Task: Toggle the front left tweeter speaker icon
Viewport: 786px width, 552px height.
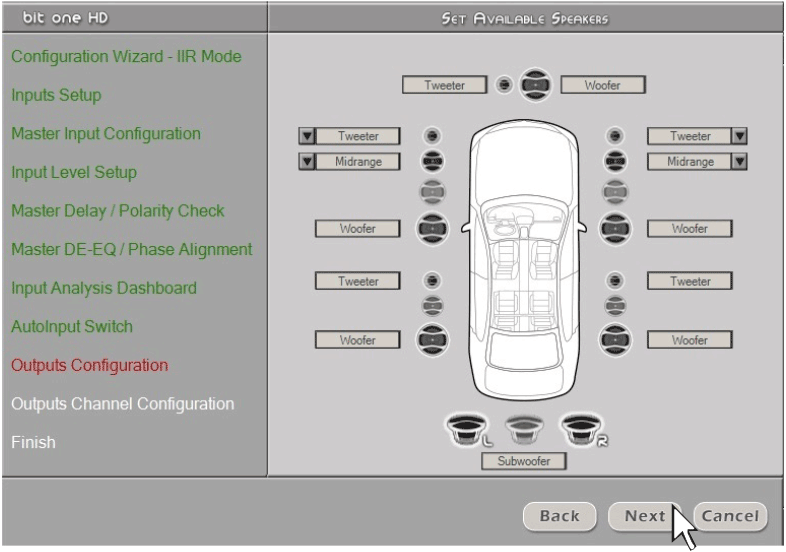Action: pos(432,135)
